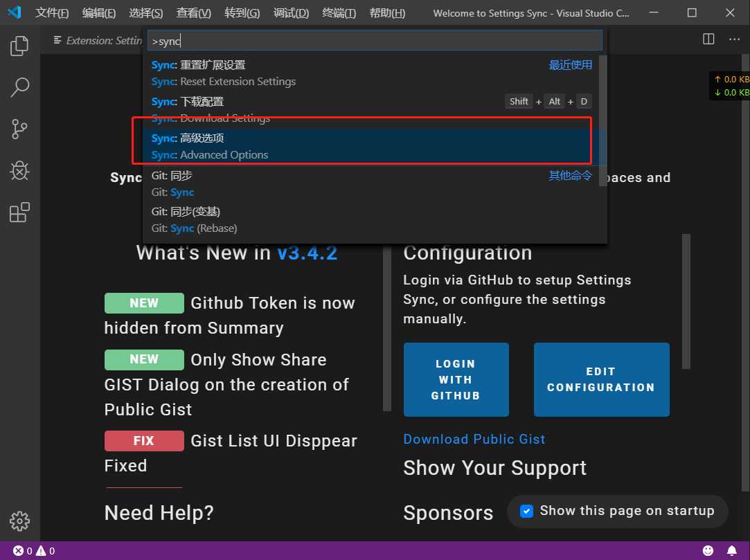The image size is (750, 560).
Task: Click the NEW badge beside Github Token
Action: click(144, 303)
